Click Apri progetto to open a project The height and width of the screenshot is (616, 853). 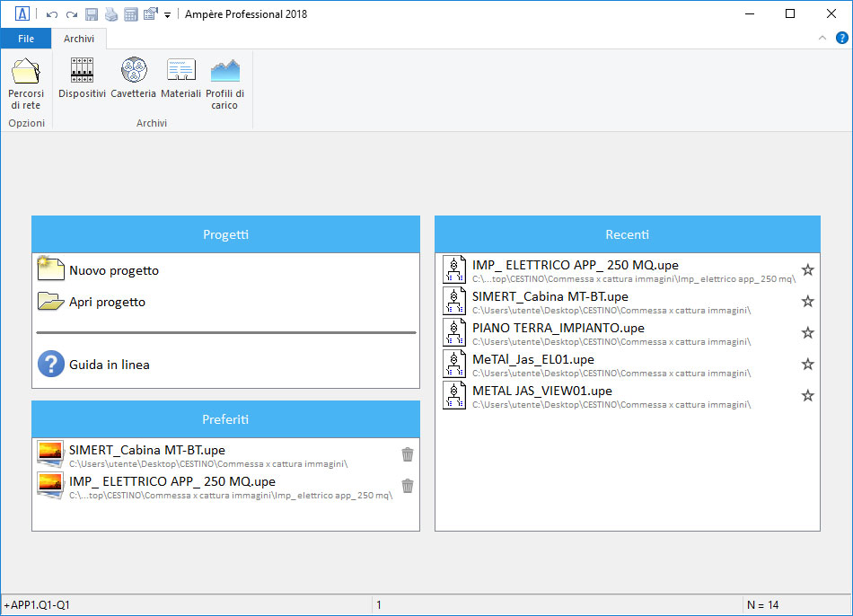107,303
